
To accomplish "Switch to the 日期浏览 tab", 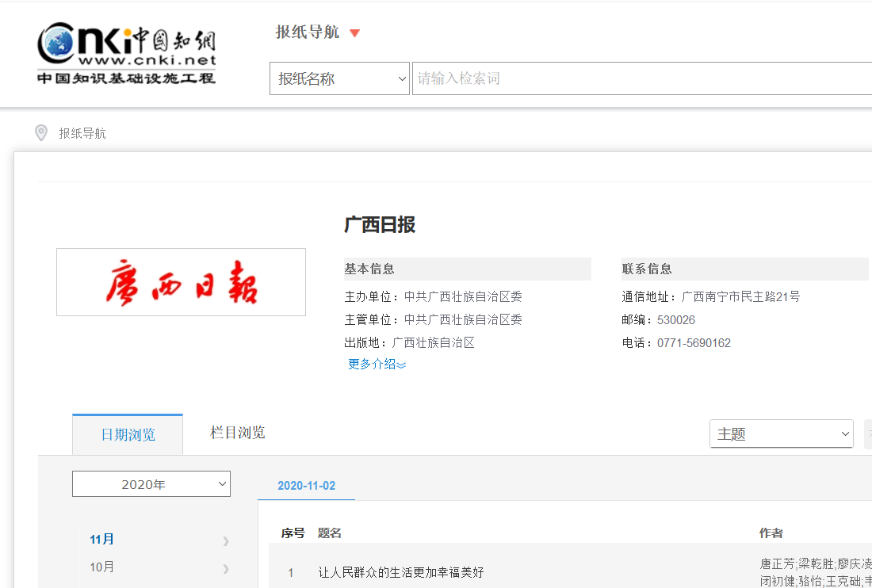I will point(128,434).
